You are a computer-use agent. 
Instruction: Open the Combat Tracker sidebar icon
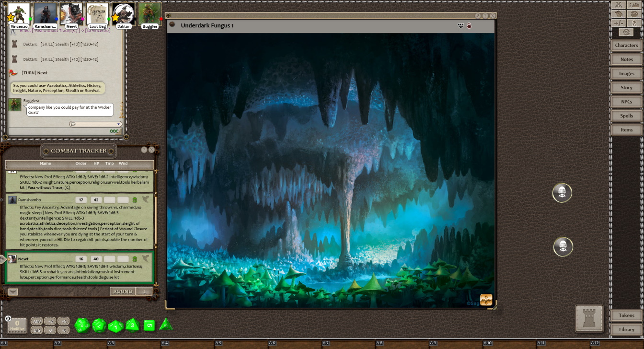(x=619, y=5)
